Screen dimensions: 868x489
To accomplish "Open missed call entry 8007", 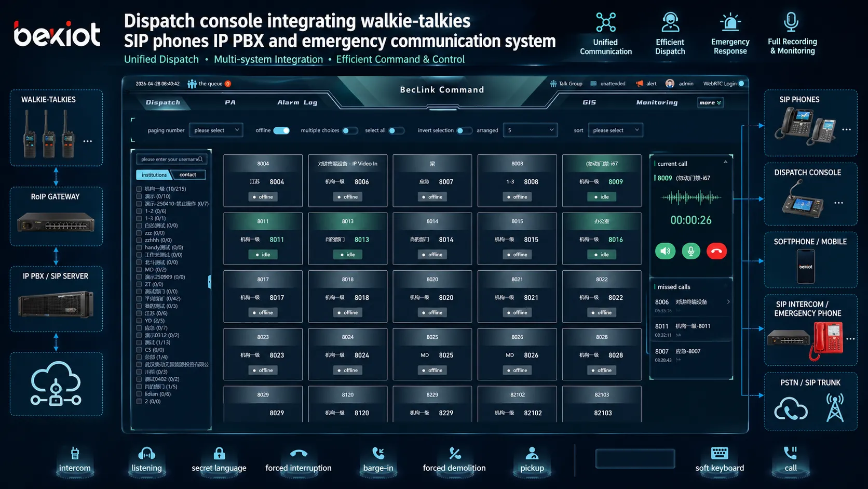I will coord(691,355).
